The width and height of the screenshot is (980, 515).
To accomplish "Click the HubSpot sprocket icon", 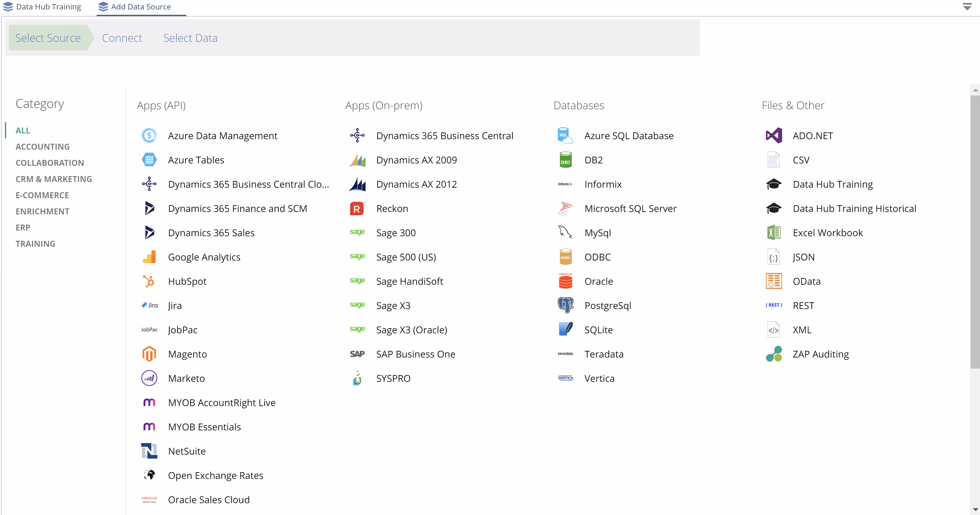I will pos(149,281).
